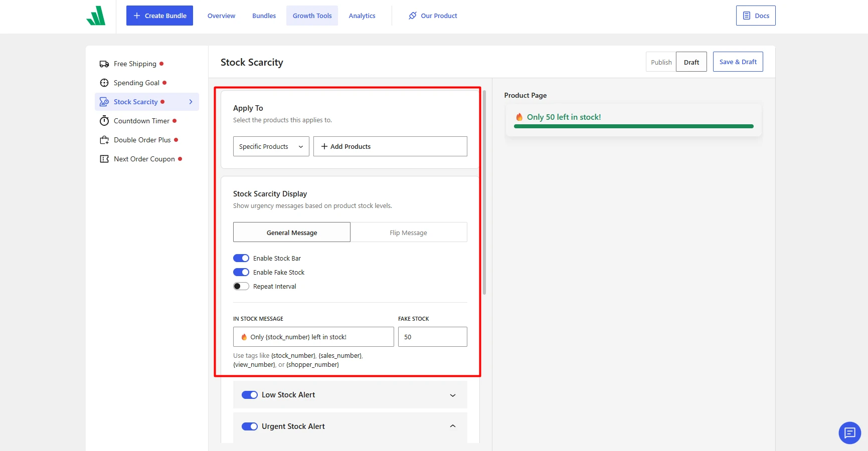This screenshot has width=868, height=451.
Task: Click the chevron next to Stock Scarcity
Action: pos(191,102)
